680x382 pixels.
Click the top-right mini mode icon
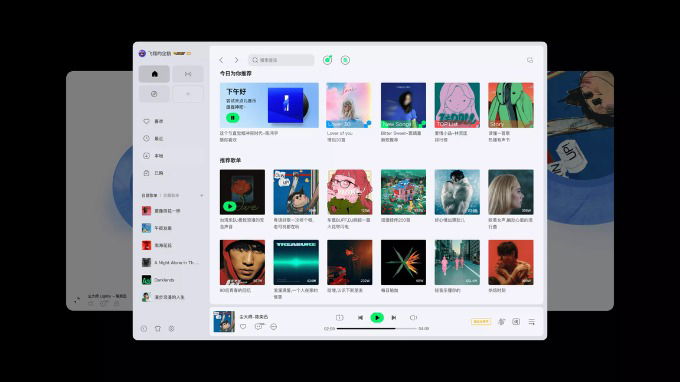(x=530, y=60)
